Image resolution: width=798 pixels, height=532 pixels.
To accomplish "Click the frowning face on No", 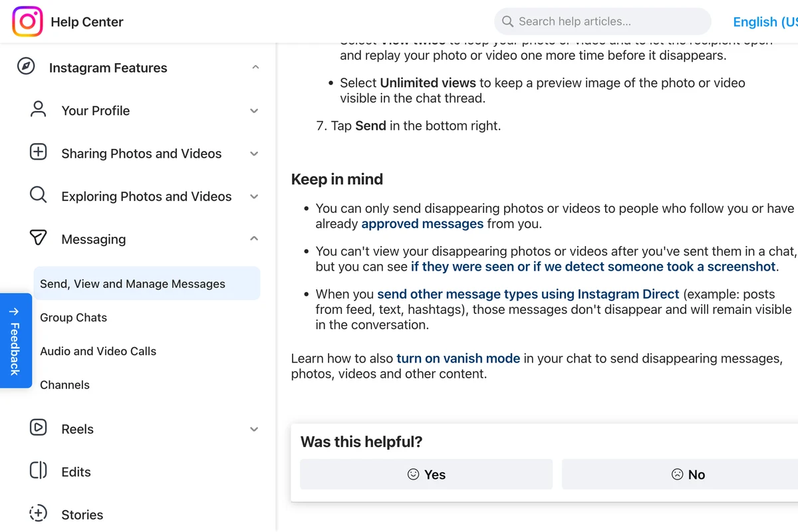I will 678,474.
